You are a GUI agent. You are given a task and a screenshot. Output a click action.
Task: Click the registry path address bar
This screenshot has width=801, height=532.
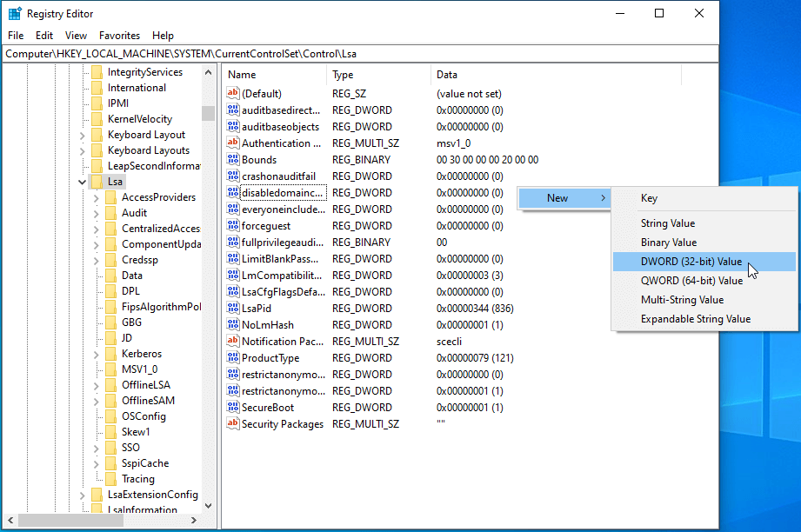[x=360, y=54]
